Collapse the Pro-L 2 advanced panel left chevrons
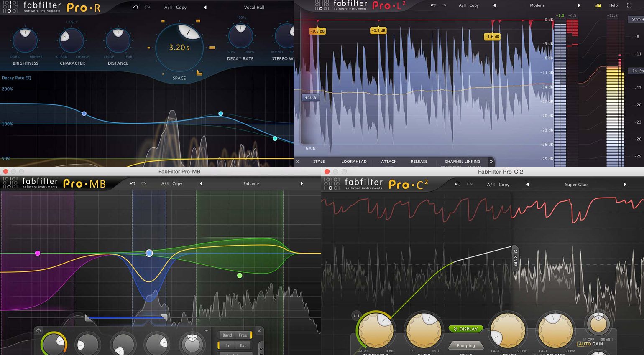 pyautogui.click(x=297, y=161)
